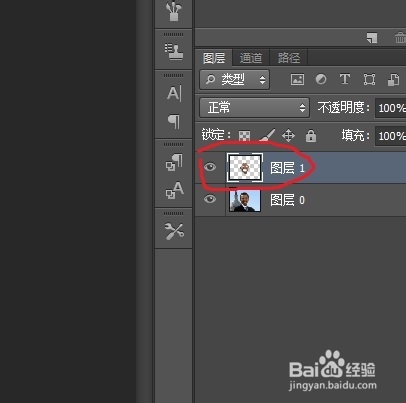
Task: Filter layers by type layers icon
Action: [345, 79]
